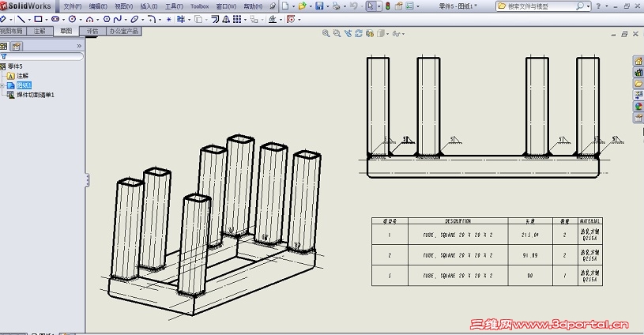
Task: Select the Linear Sketch Pattern tool
Action: (237, 19)
